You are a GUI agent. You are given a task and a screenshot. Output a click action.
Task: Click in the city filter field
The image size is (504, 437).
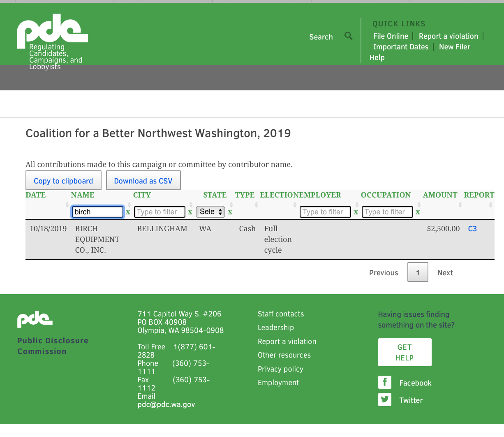coord(160,212)
